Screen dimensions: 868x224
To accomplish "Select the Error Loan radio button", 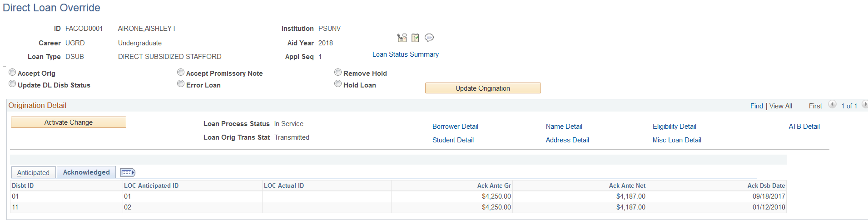I will tap(181, 84).
